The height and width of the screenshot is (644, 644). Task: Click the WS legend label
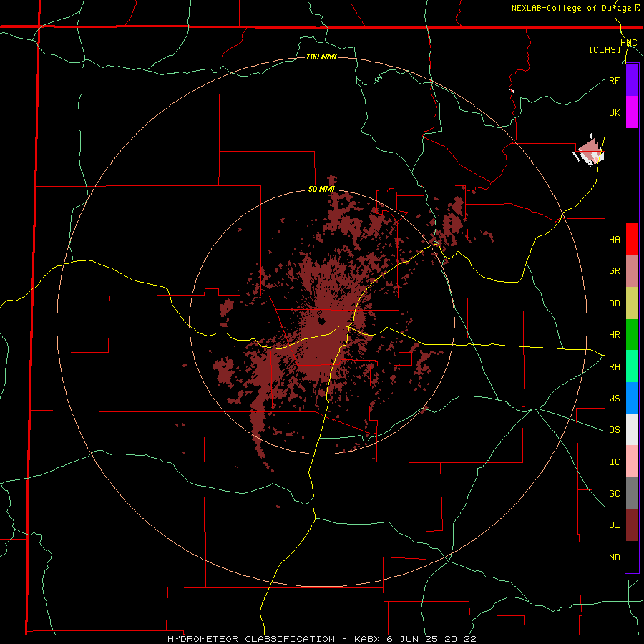(x=614, y=398)
